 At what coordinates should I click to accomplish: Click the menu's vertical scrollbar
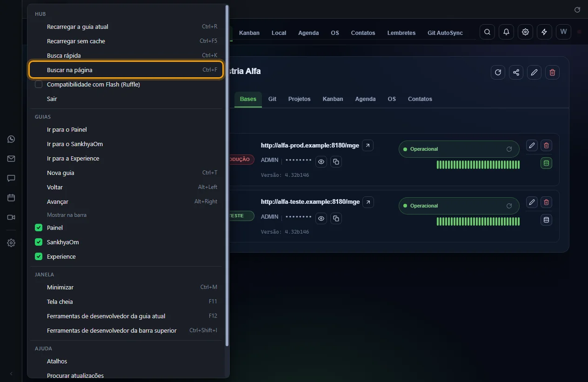227,175
